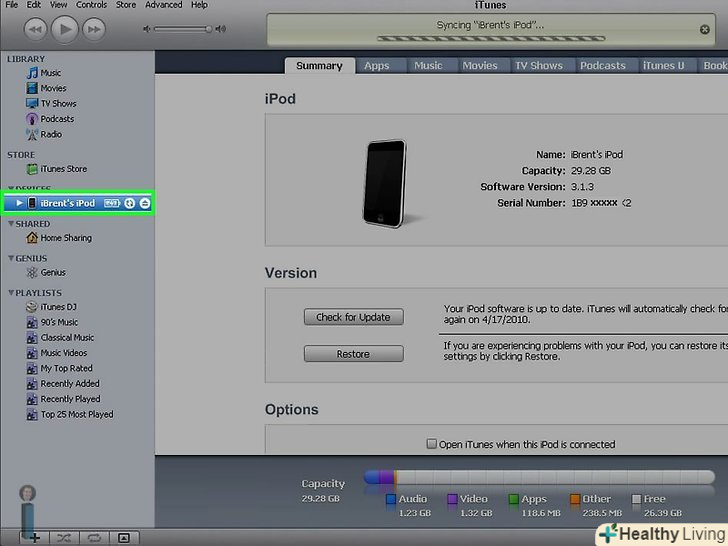Image resolution: width=728 pixels, height=546 pixels.
Task: Click the battery icon beside iBrent's iPod
Action: [x=111, y=203]
